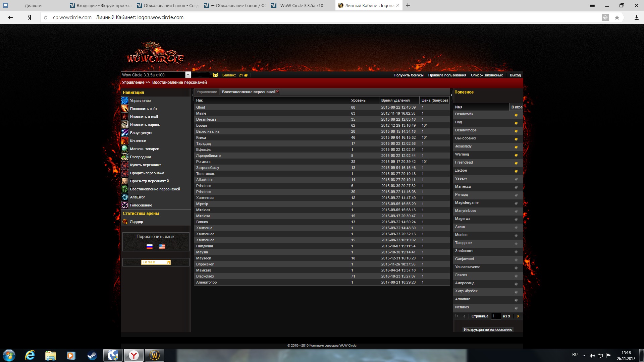Collapse the left navigation panel arrow
The height and width of the screenshot is (362, 644).
click(193, 95)
